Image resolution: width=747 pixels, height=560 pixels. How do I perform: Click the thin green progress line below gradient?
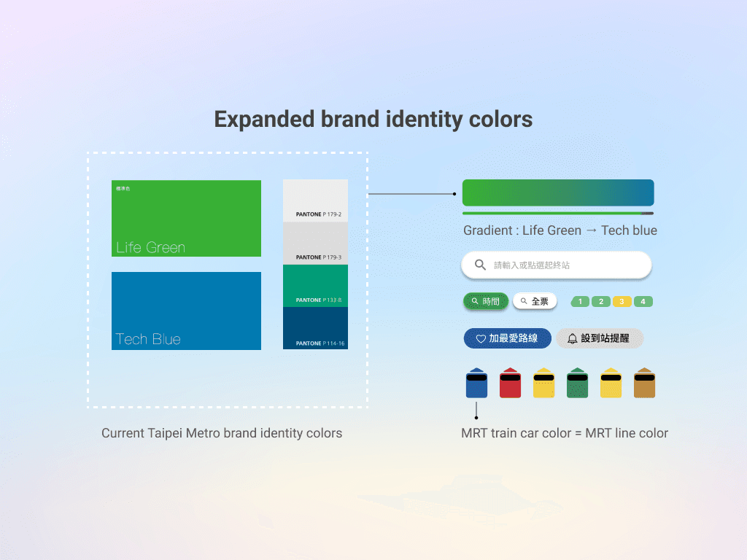(558, 214)
